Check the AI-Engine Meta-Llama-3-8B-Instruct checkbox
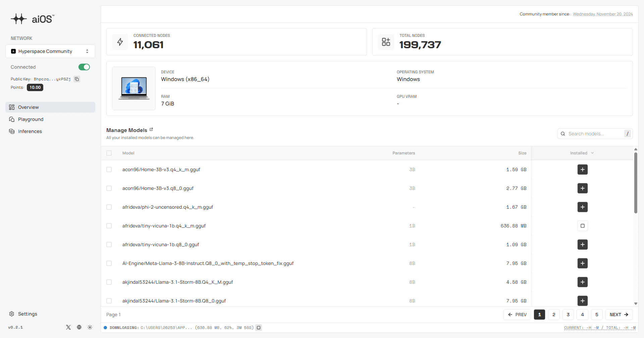 tap(109, 263)
